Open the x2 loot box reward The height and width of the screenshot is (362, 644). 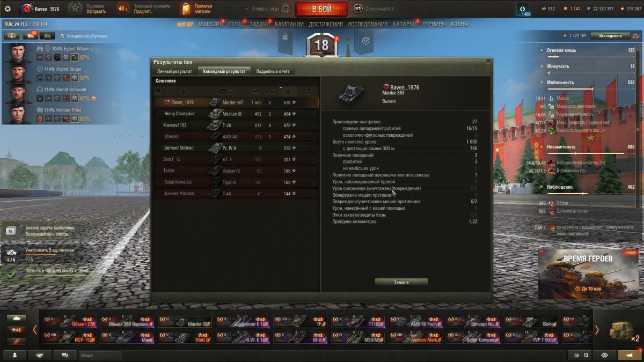[x=623, y=330]
